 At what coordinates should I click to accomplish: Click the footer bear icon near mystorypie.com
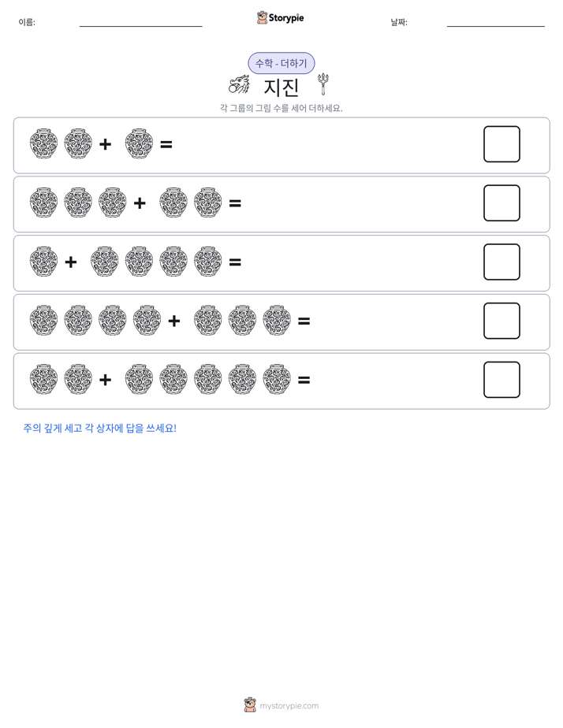[x=250, y=705]
